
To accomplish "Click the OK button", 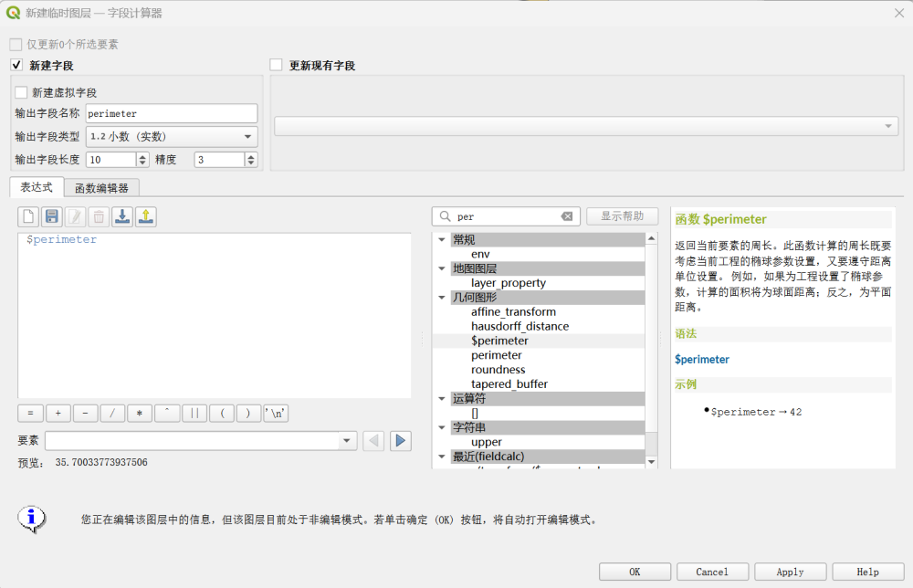I will pos(635,572).
